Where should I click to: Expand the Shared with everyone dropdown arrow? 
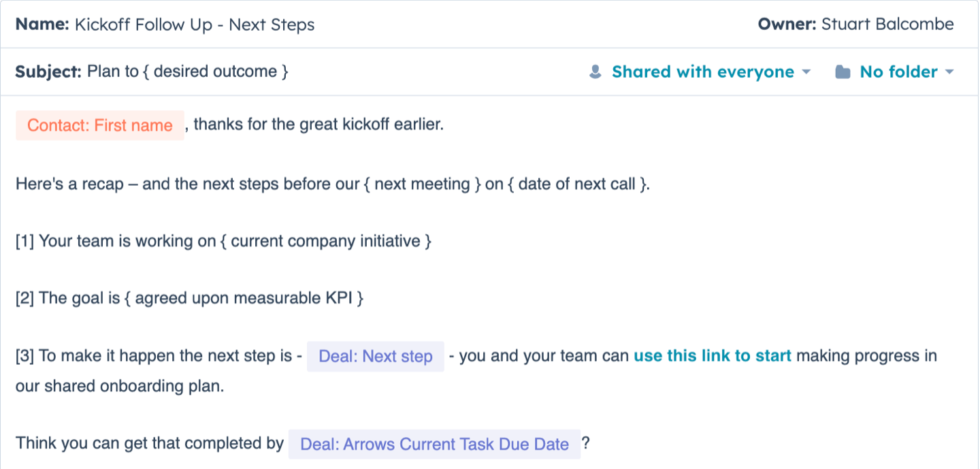point(806,72)
